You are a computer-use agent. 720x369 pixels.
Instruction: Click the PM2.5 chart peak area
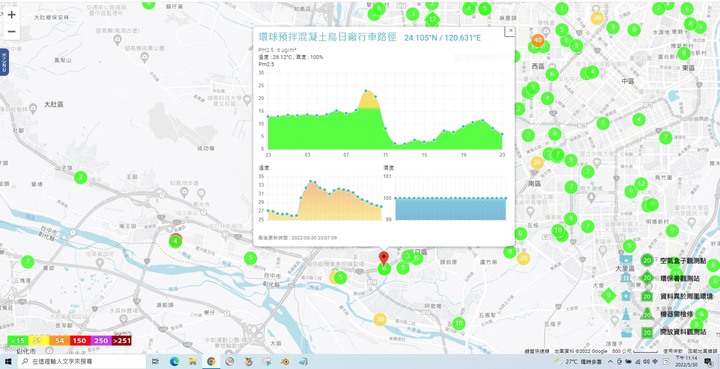(368, 100)
